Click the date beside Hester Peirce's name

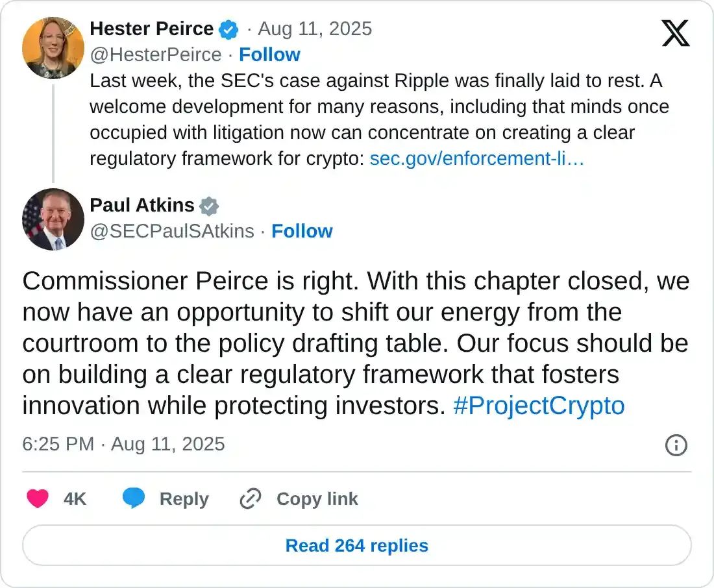[315, 29]
